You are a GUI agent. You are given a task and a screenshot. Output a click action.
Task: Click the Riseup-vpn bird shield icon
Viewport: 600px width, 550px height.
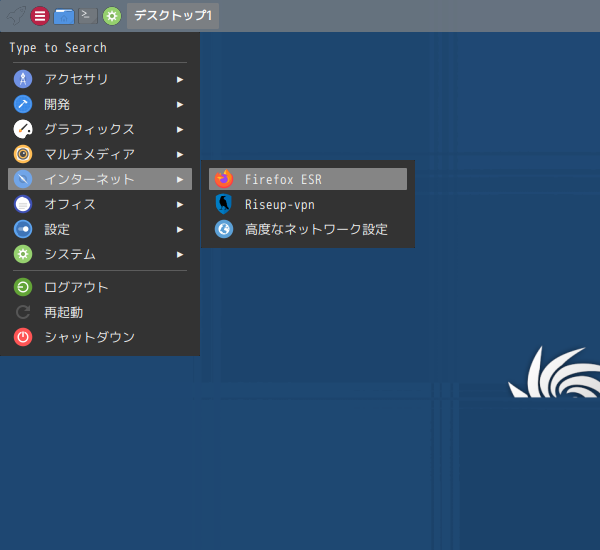pos(224,204)
